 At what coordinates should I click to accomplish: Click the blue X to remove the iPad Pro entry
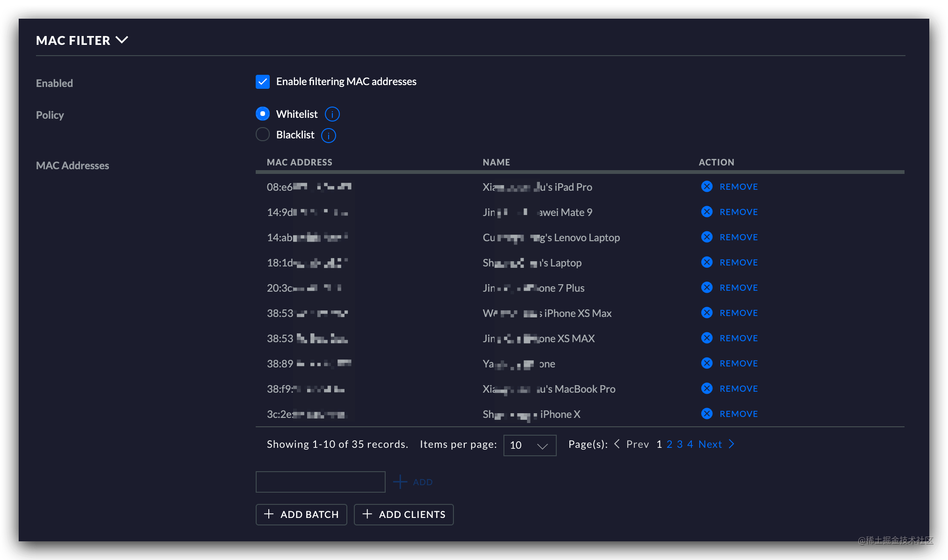coord(707,186)
